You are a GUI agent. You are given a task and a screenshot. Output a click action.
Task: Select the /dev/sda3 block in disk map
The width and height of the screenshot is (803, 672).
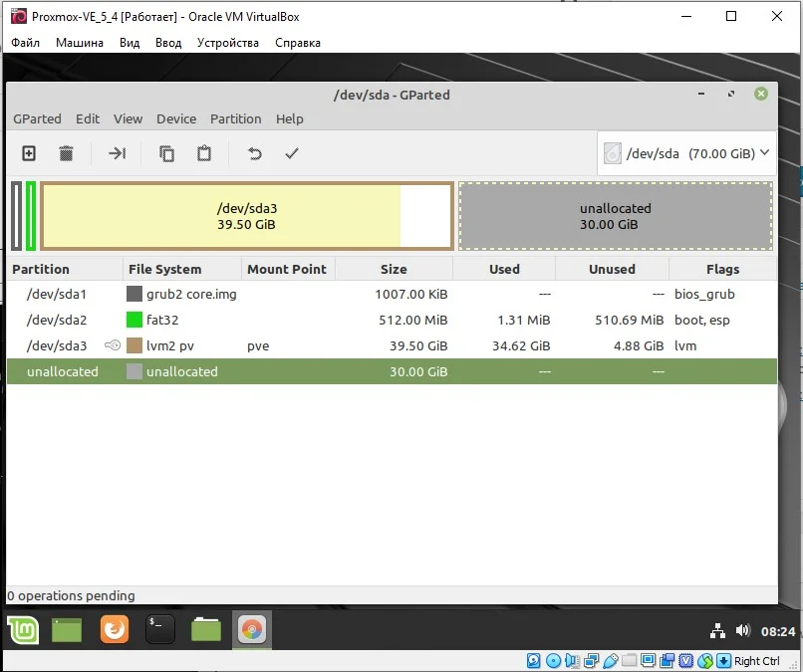(x=247, y=216)
